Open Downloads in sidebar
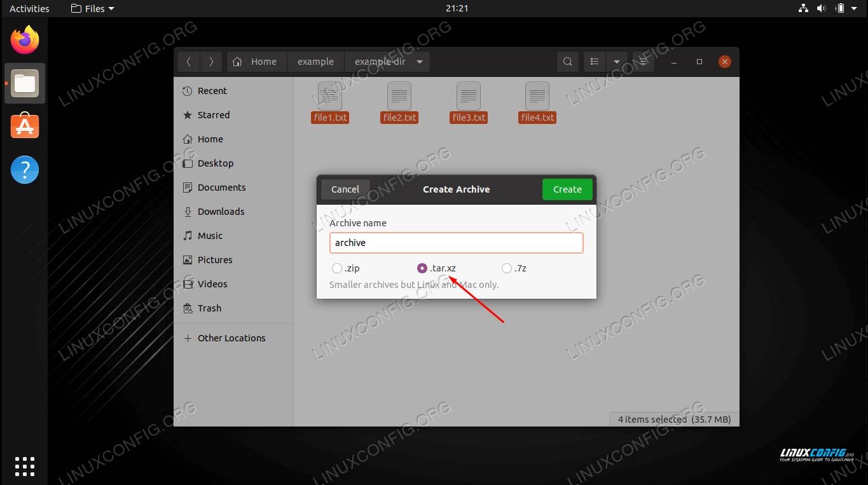The height and width of the screenshot is (485, 868). pyautogui.click(x=233, y=212)
